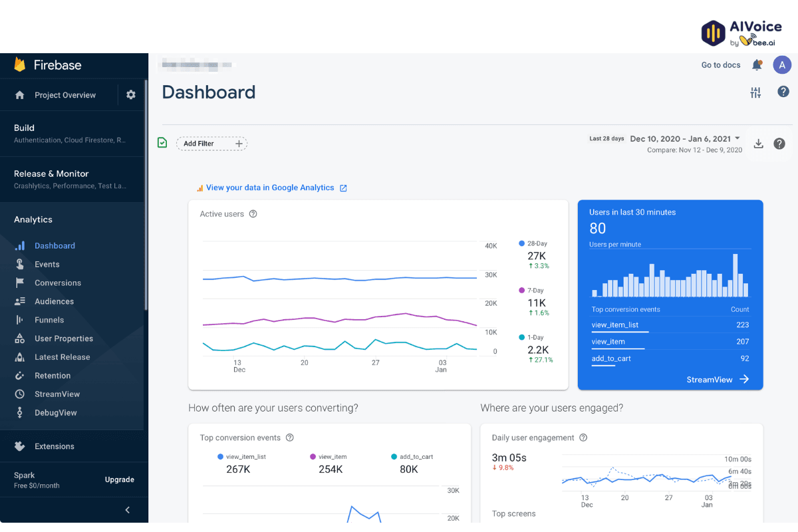
Task: Click green data check icon near Add Filter
Action: [162, 142]
